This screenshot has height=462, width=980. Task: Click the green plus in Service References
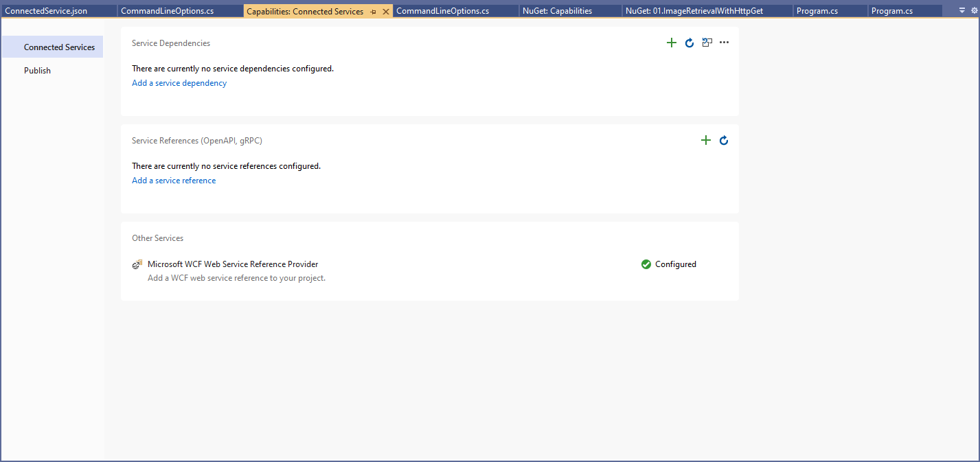pyautogui.click(x=705, y=140)
